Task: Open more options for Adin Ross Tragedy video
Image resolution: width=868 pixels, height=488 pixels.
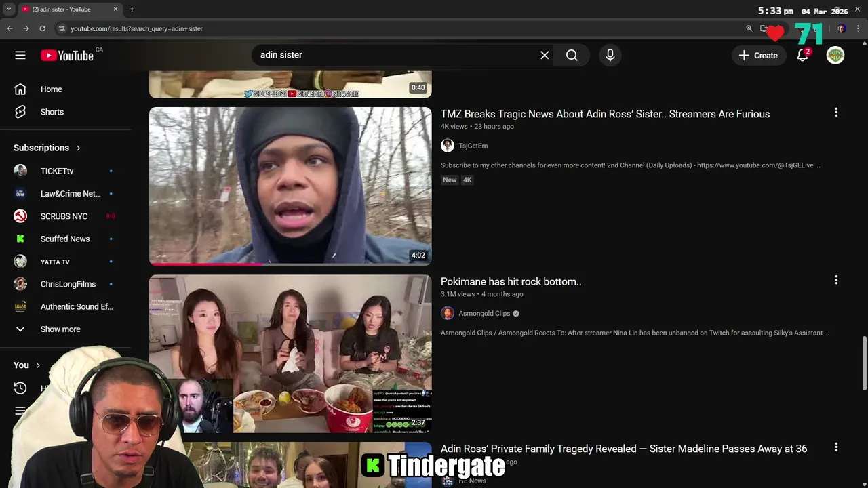Action: point(836,447)
